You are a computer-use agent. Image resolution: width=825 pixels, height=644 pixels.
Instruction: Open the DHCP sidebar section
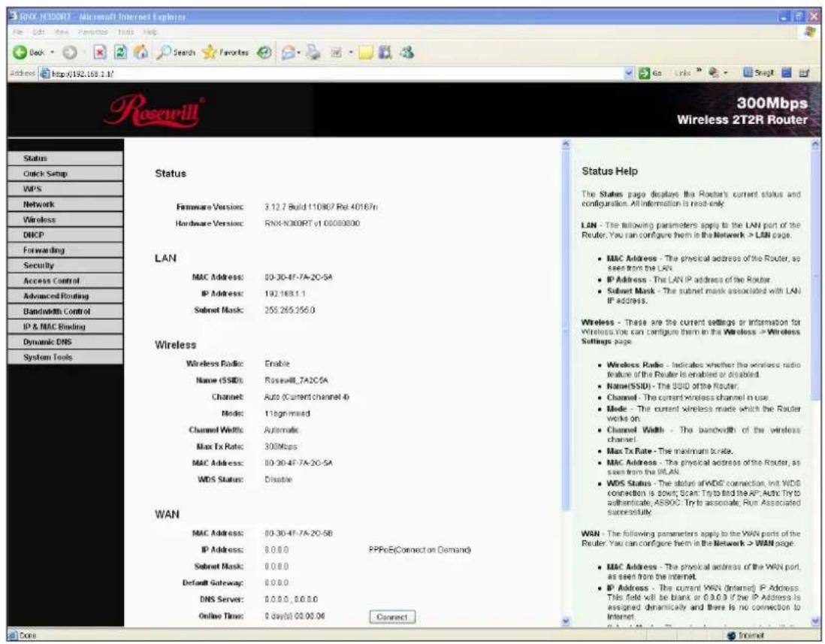(65, 234)
